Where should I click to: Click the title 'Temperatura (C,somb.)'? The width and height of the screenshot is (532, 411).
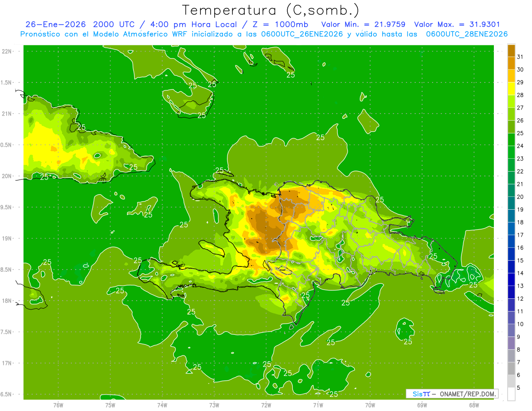271,10
